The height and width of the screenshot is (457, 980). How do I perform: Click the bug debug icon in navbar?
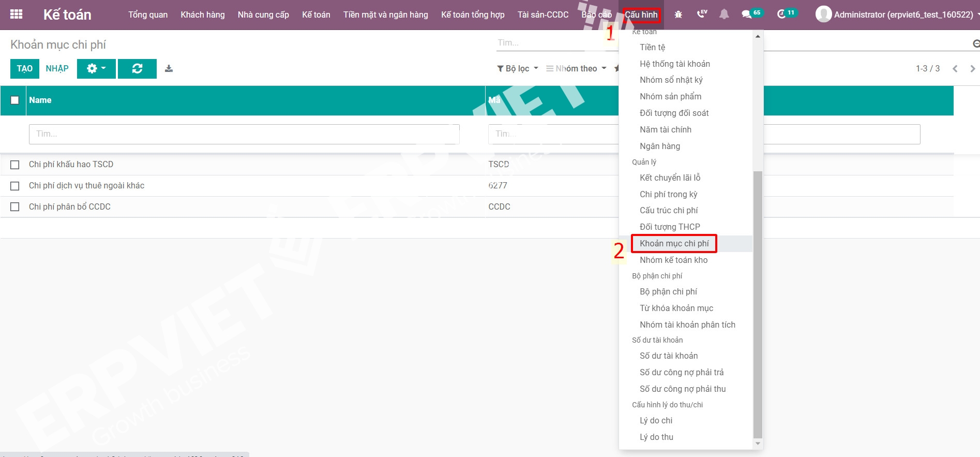(x=678, y=14)
